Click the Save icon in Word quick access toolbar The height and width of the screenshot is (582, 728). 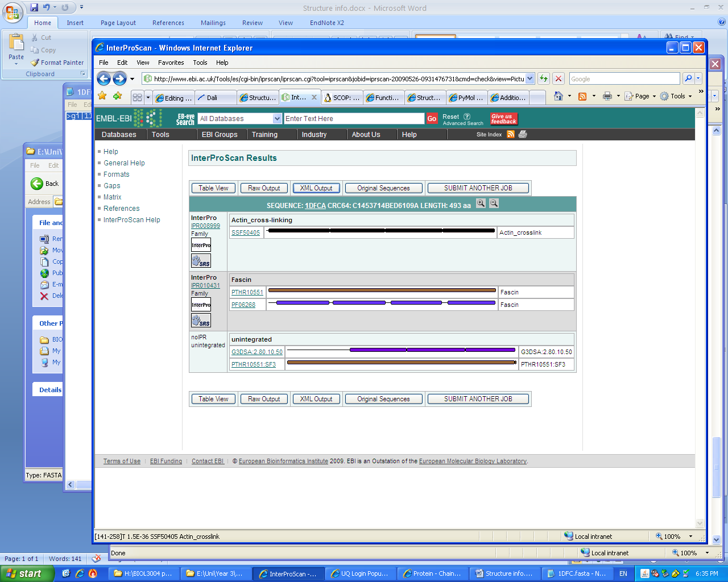pos(34,7)
